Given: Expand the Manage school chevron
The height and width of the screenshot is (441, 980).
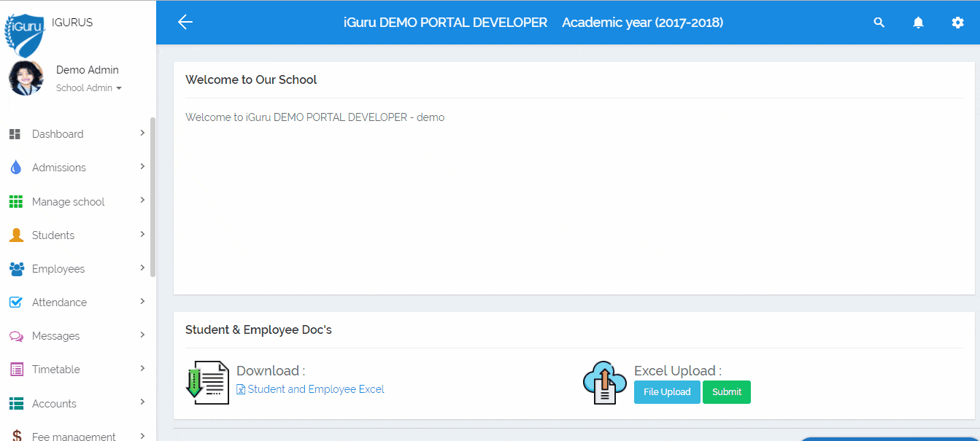Looking at the screenshot, I should [142, 200].
